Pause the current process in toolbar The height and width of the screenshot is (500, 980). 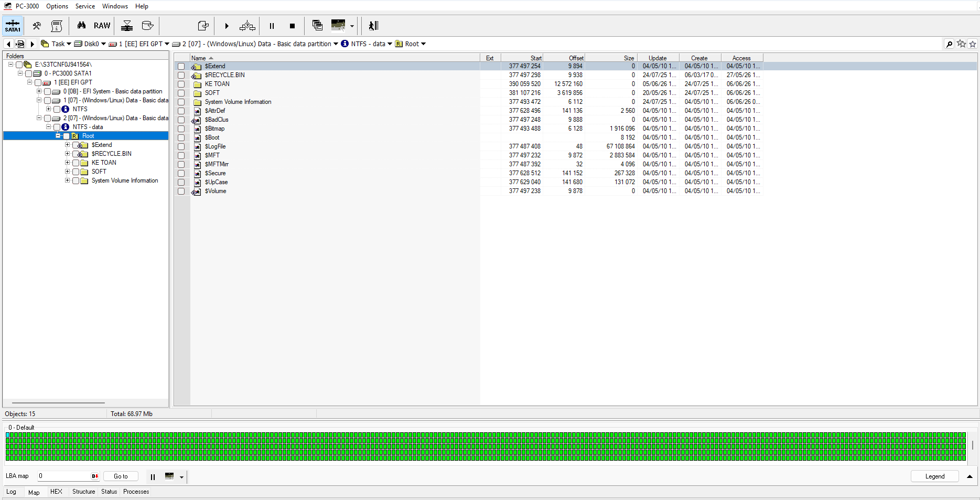point(272,26)
